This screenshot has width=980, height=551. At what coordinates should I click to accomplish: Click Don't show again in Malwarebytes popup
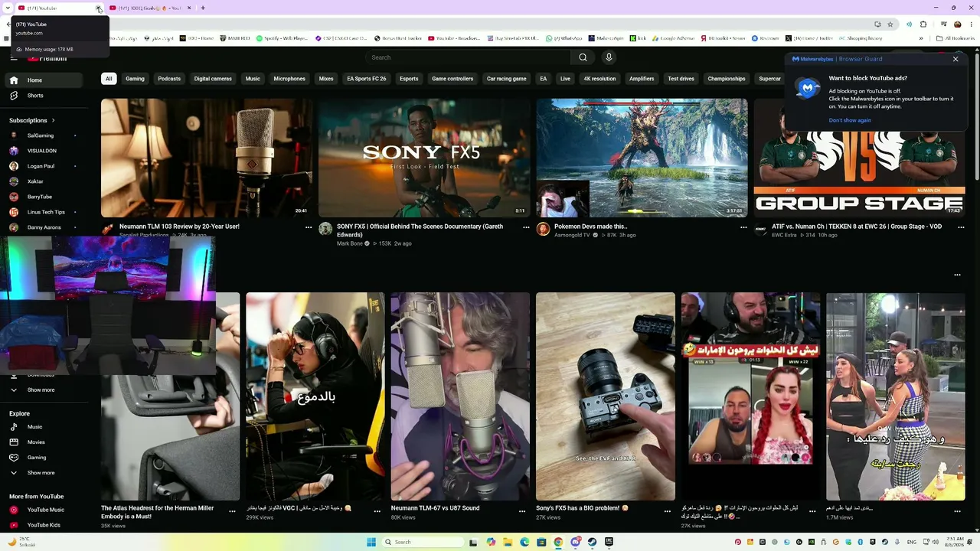pyautogui.click(x=850, y=120)
